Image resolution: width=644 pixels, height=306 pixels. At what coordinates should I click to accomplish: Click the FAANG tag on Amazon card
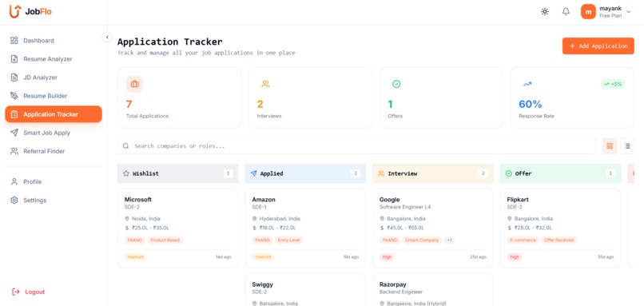tap(262, 240)
